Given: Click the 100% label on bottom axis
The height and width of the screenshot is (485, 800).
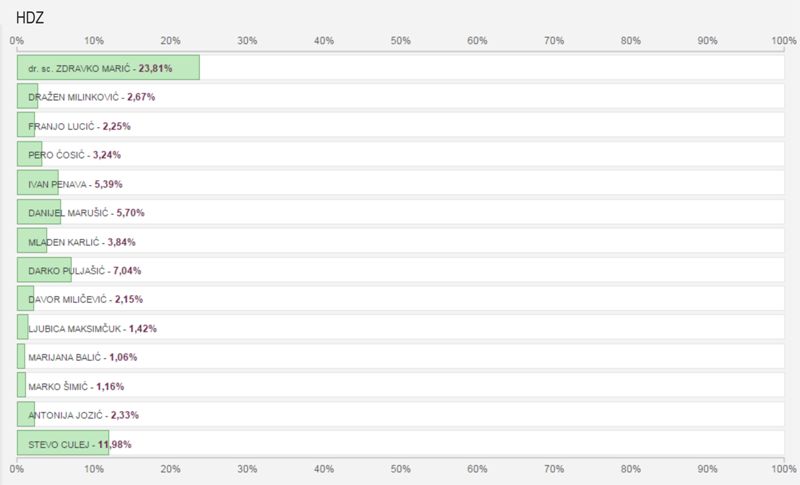Looking at the screenshot, I should 784,469.
